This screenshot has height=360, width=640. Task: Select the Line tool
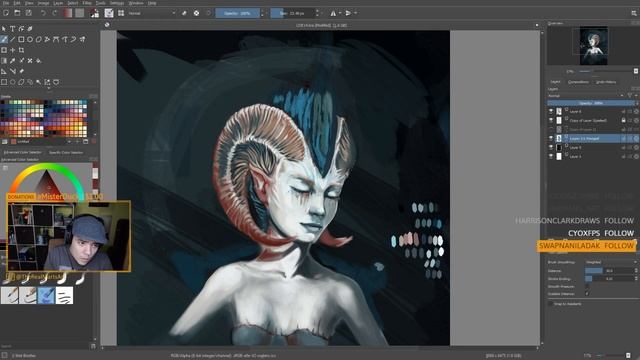click(x=13, y=39)
